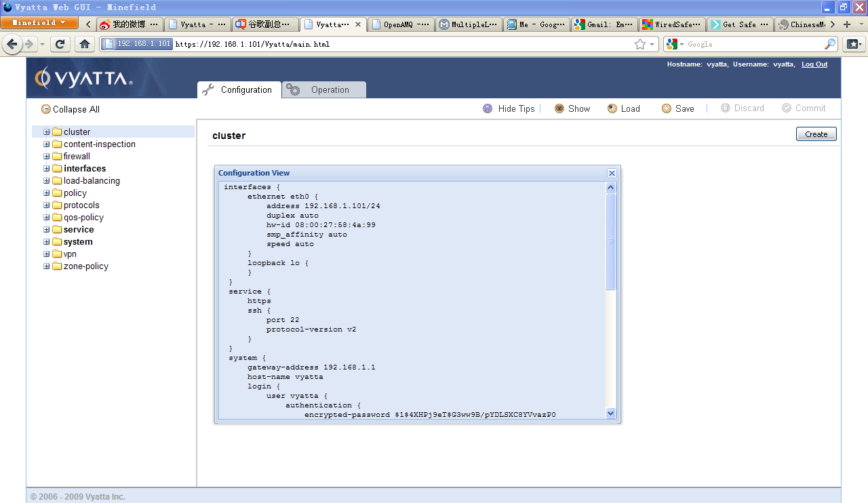This screenshot has width=868, height=503.
Task: Click the Save configuration icon
Action: 667,108
